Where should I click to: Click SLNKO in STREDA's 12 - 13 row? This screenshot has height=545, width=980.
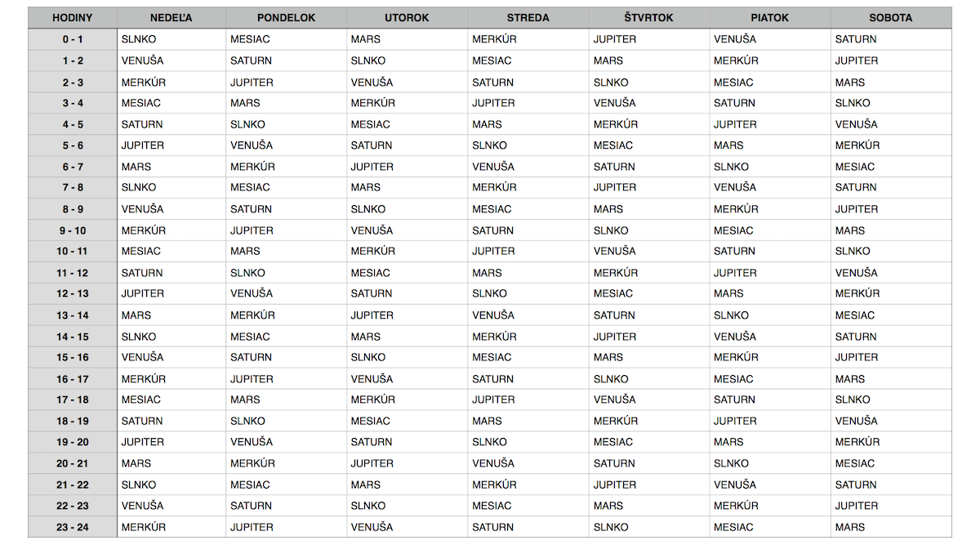[x=489, y=293]
